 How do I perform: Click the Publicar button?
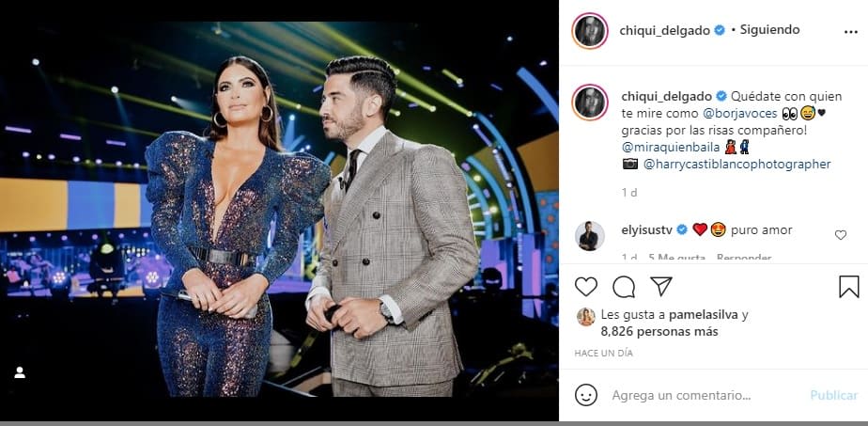click(833, 396)
